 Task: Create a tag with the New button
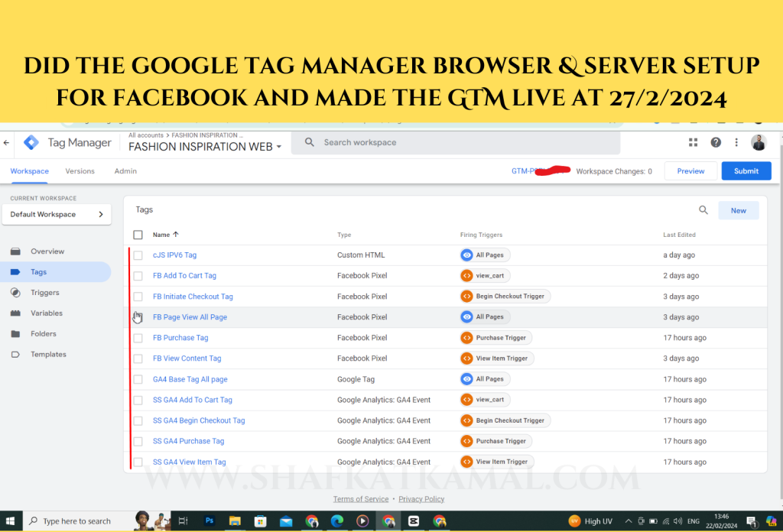tap(739, 211)
